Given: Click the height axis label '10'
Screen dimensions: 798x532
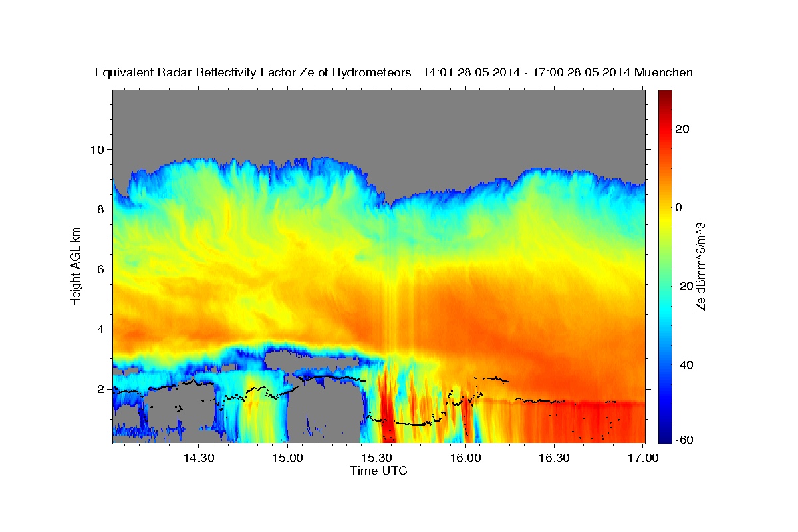Looking at the screenshot, I should point(99,149).
